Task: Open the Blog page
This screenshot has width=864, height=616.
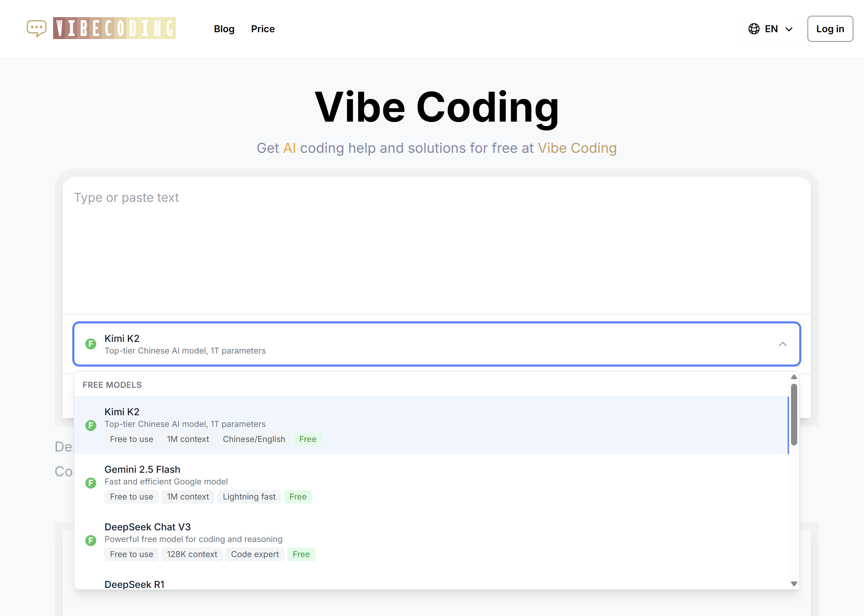Action: (x=224, y=29)
